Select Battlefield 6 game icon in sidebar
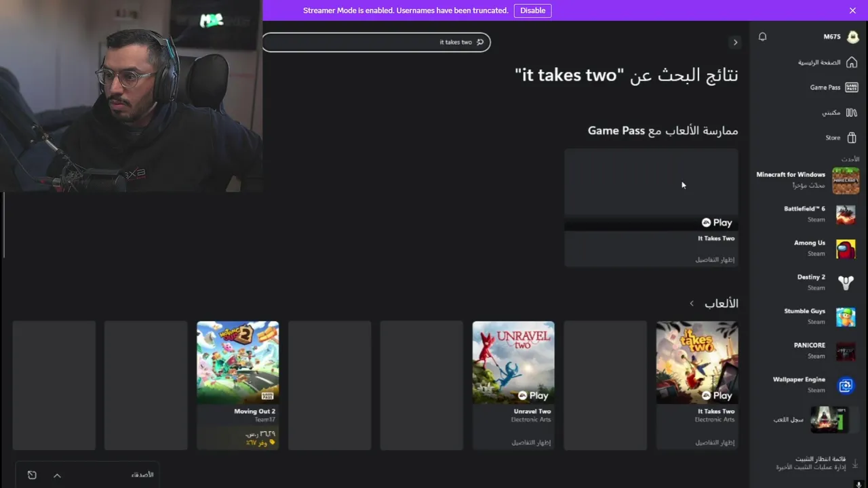Viewport: 868px width, 488px height. 846,214
